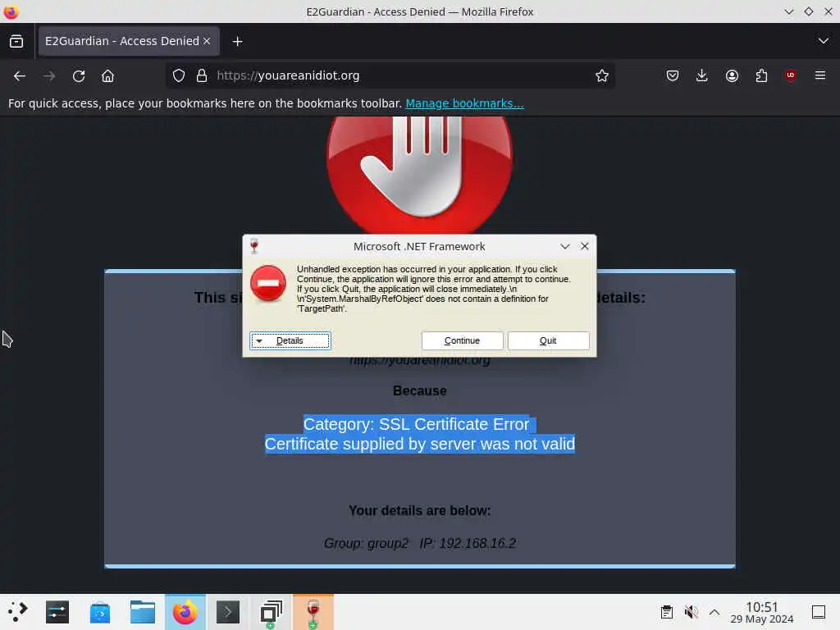Open the Firefox hamburger application menu
This screenshot has height=630, width=840.
pyautogui.click(x=820, y=75)
